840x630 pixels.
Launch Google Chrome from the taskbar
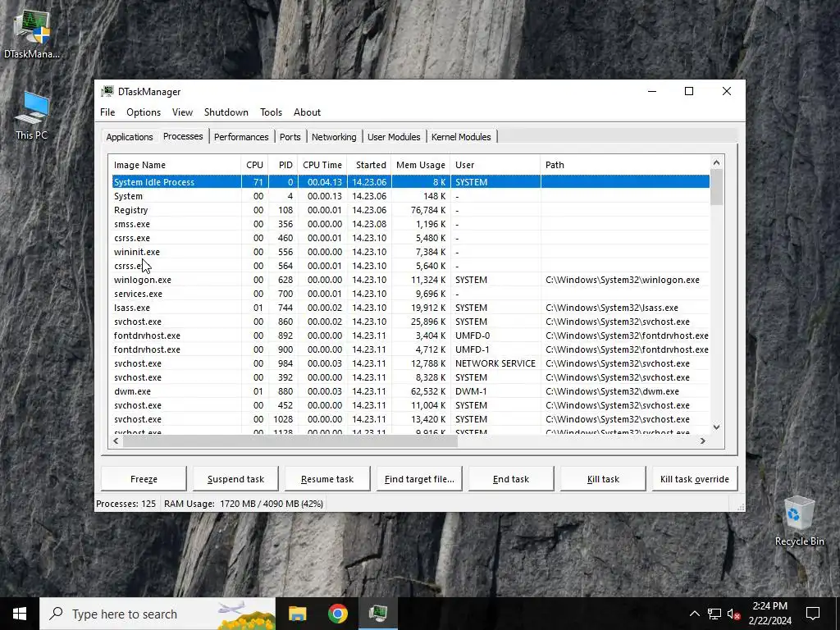[x=337, y=614]
